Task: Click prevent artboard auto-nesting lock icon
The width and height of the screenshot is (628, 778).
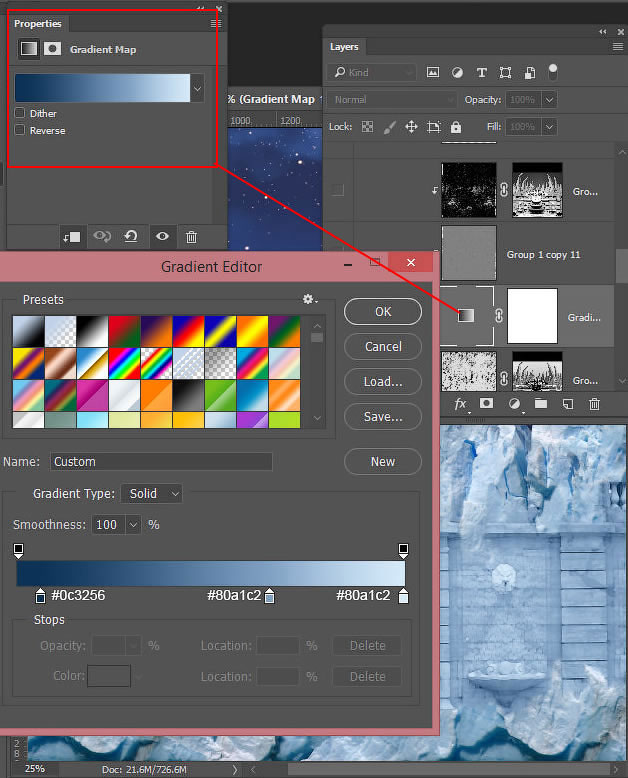Action: 434,127
